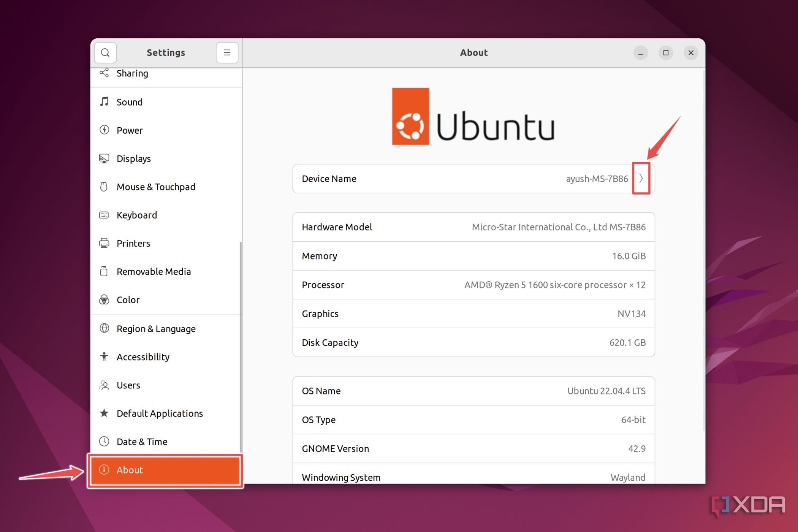The width and height of the screenshot is (798, 532).
Task: Open the hamburger menu in Settings
Action: [227, 52]
